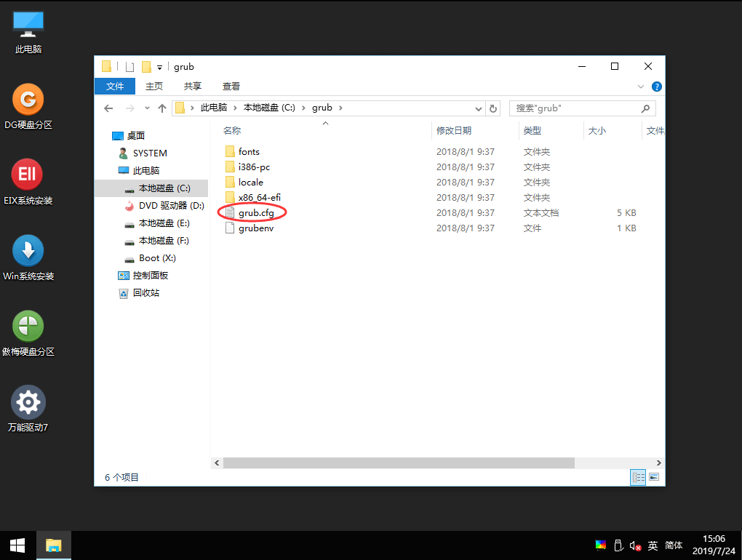
Task: Expand the ribbon with the chevron
Action: [x=641, y=87]
